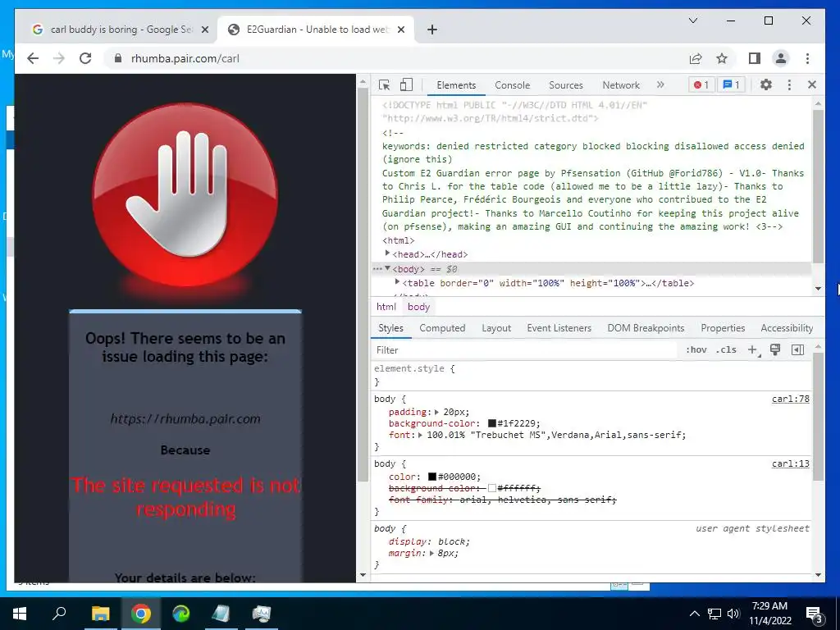Open the tab search dropdown chevron
Screen dimensions: 840x630
692,21
